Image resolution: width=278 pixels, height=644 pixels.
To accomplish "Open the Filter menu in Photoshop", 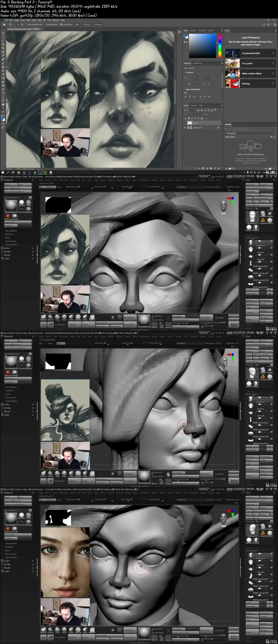I will point(40,20).
